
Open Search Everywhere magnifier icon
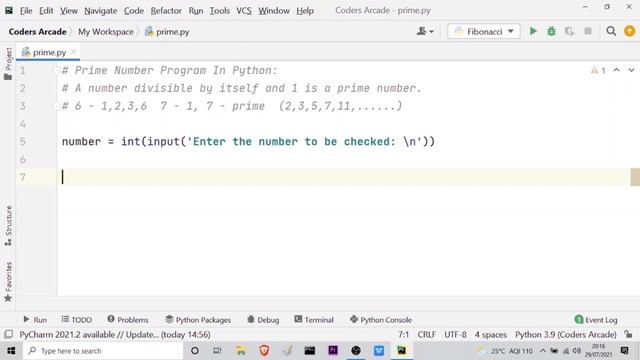[611, 31]
